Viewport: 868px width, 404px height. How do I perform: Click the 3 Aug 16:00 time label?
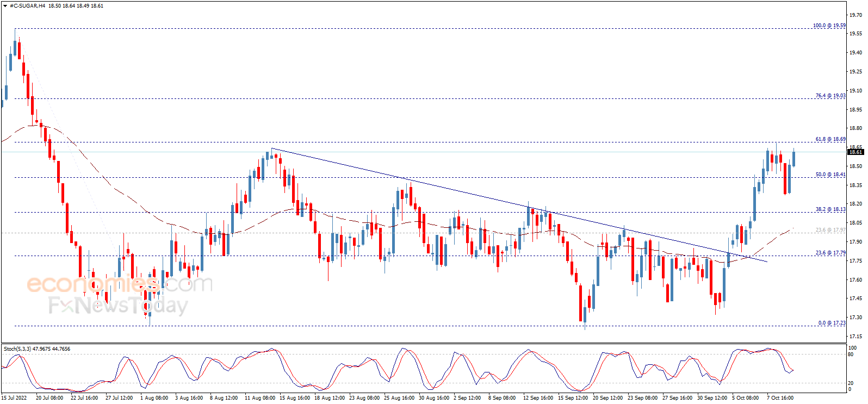pos(189,398)
